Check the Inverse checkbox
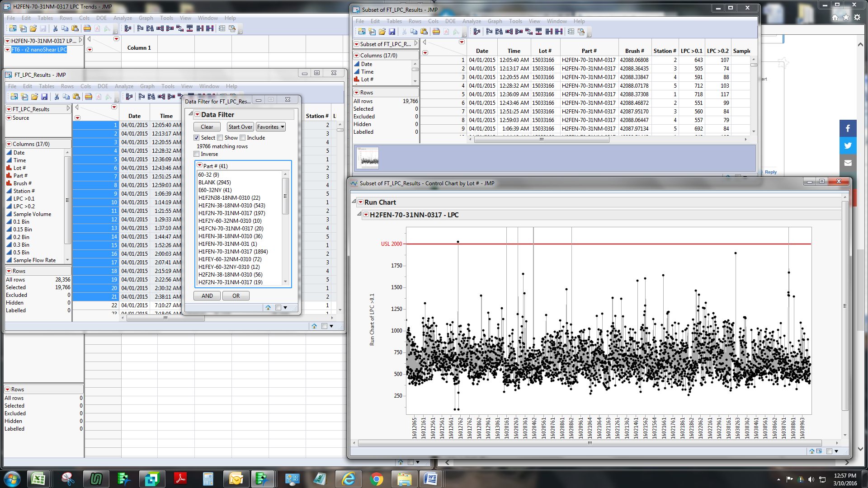868x488 pixels. [197, 154]
